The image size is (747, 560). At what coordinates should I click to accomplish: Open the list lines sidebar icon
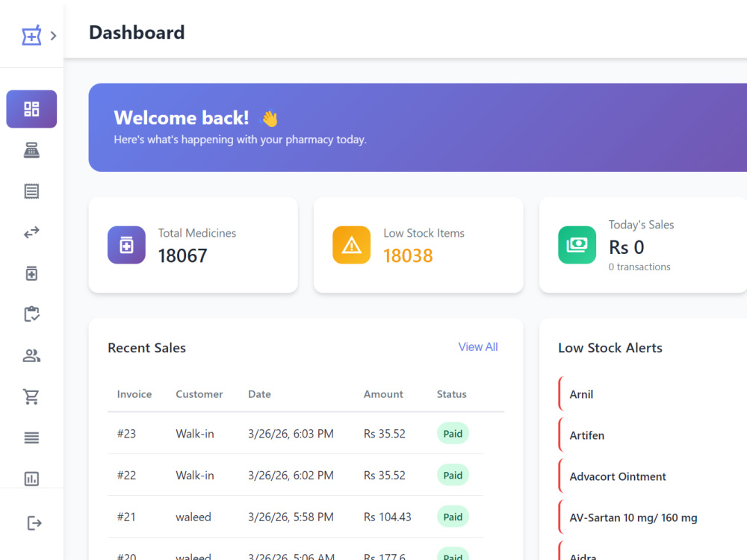pos(31,438)
